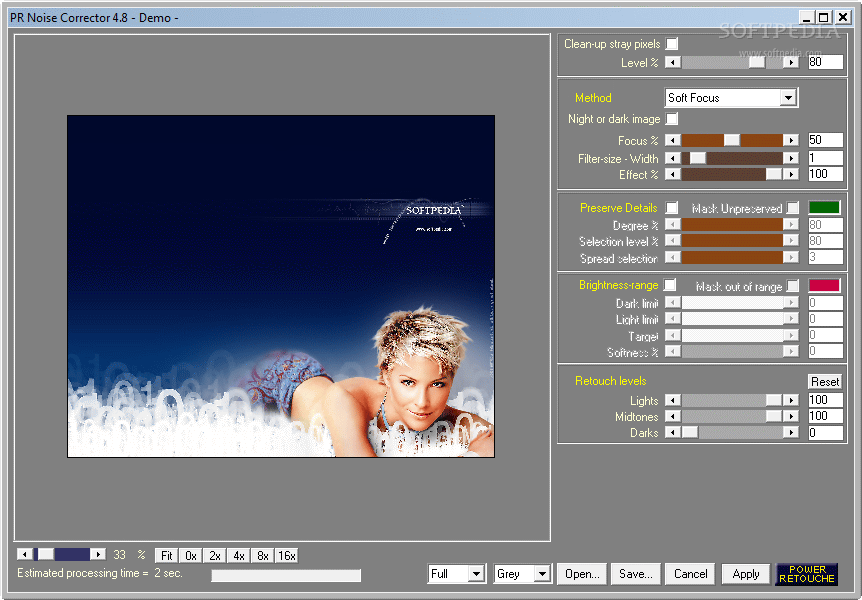Viewport: 862px width, 600px height.
Task: Click the Darks value field
Action: point(825,432)
